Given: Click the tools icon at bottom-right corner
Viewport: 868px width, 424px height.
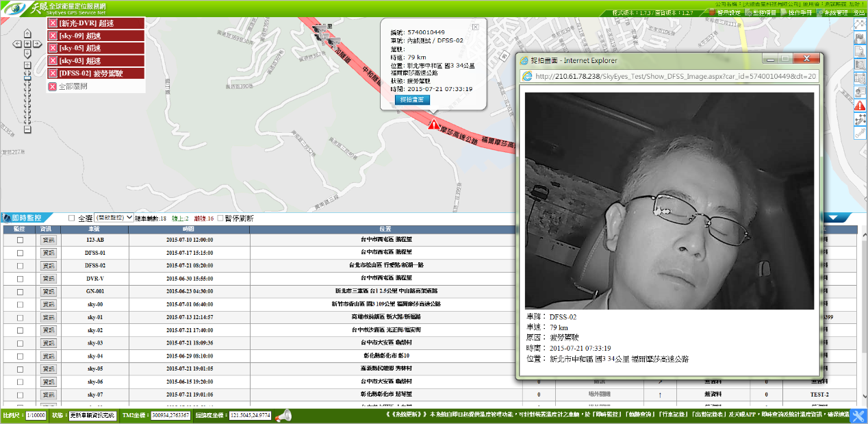Looking at the screenshot, I should (x=858, y=416).
